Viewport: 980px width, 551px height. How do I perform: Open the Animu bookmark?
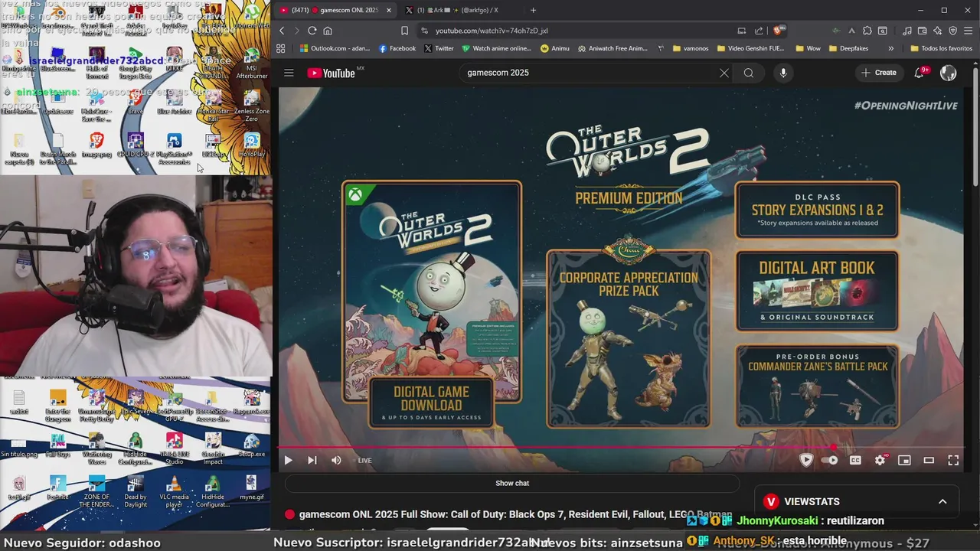pos(555,48)
